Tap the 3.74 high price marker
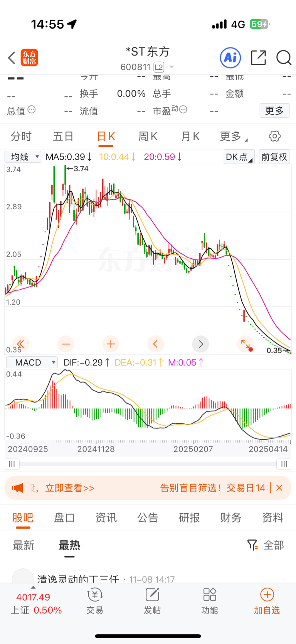The height and width of the screenshot is (644, 296). pos(78,169)
